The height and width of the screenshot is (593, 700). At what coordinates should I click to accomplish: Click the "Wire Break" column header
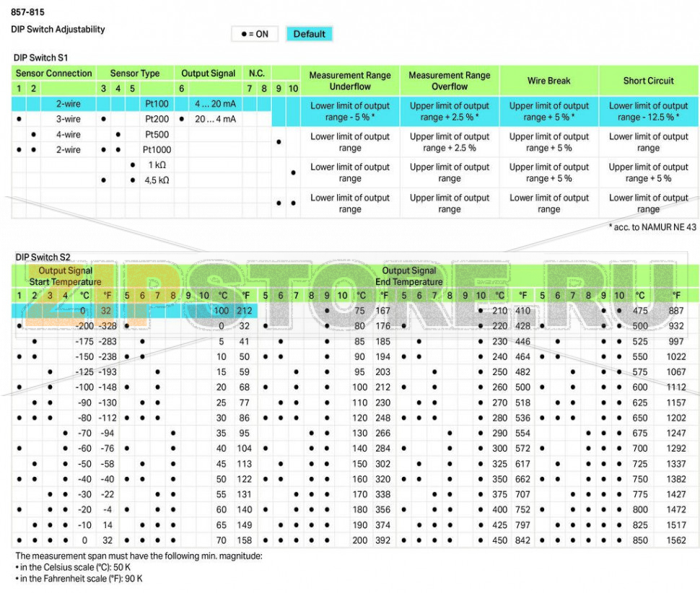(x=548, y=81)
